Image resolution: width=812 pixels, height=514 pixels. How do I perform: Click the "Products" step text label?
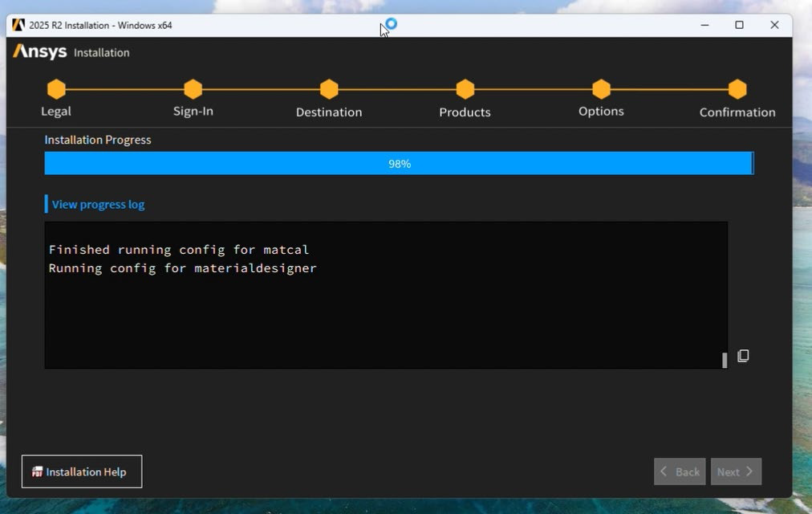[x=465, y=112]
